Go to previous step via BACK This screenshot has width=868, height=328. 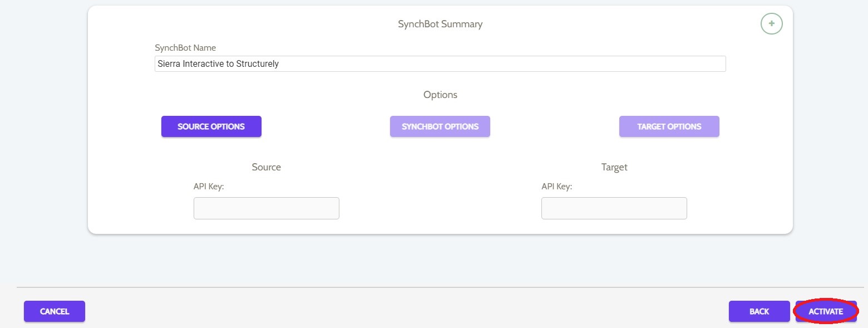759,311
